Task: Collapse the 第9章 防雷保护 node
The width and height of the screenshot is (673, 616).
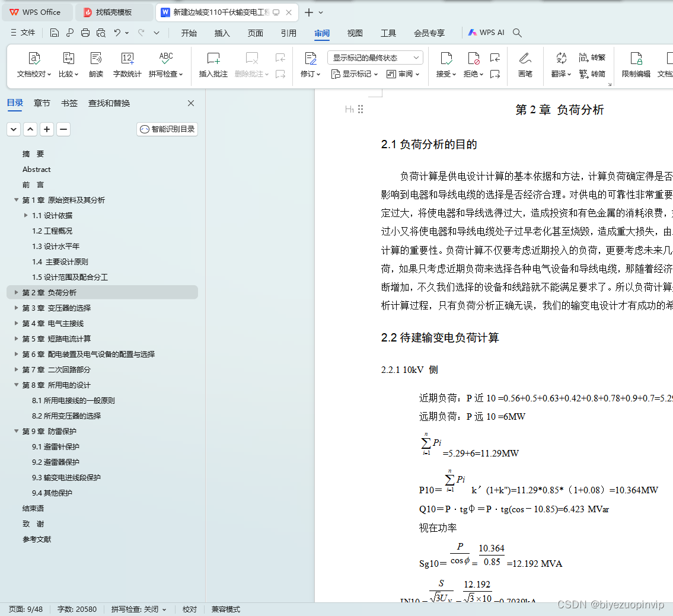Action: 17,431
